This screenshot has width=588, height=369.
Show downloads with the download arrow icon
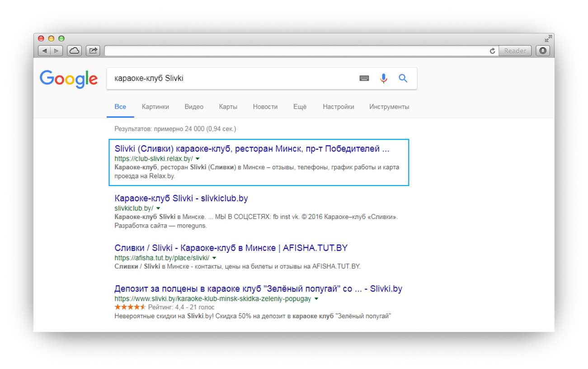543,51
